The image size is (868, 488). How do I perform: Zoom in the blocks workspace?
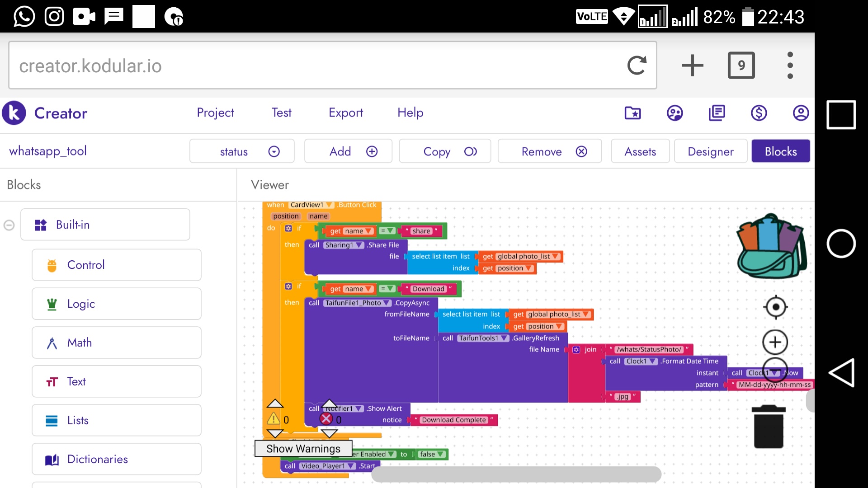point(775,342)
